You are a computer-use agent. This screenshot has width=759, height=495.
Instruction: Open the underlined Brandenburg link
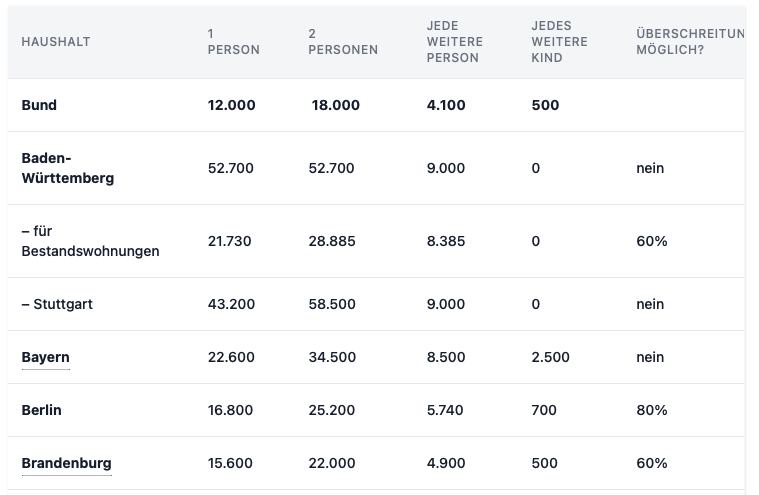coord(66,463)
